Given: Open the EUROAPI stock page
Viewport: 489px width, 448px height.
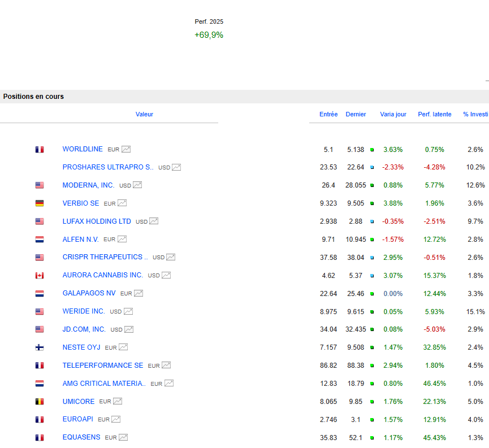Looking at the screenshot, I should tap(77, 419).
